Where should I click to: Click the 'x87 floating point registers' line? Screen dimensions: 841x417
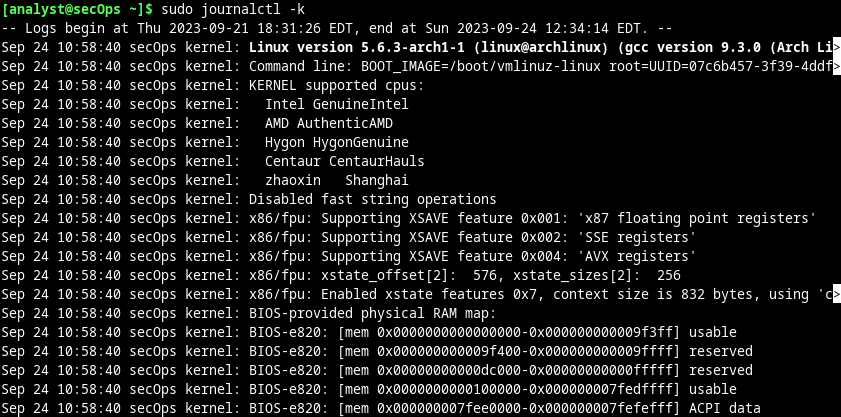408,218
